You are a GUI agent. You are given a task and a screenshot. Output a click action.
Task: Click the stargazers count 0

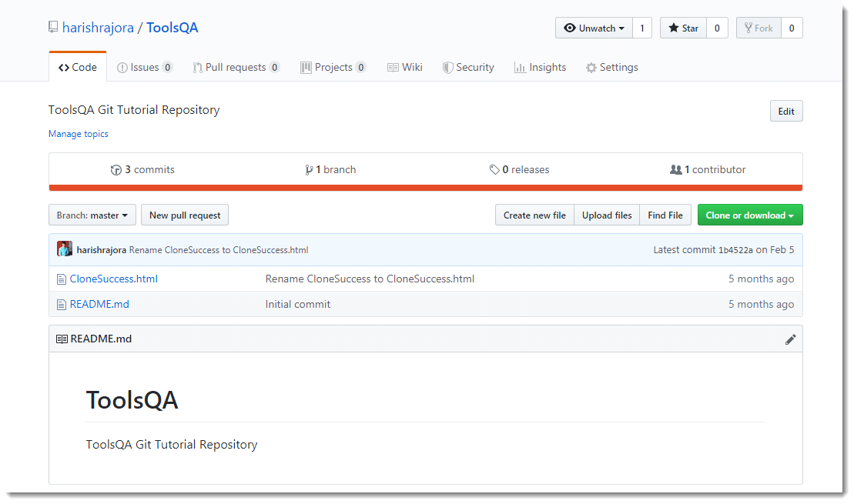click(x=717, y=28)
